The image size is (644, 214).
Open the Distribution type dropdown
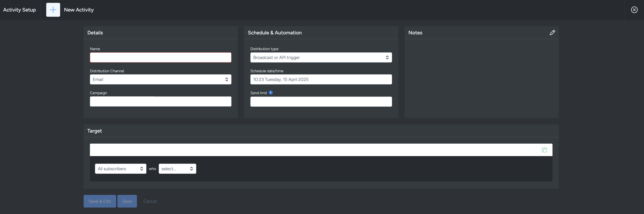321,57
